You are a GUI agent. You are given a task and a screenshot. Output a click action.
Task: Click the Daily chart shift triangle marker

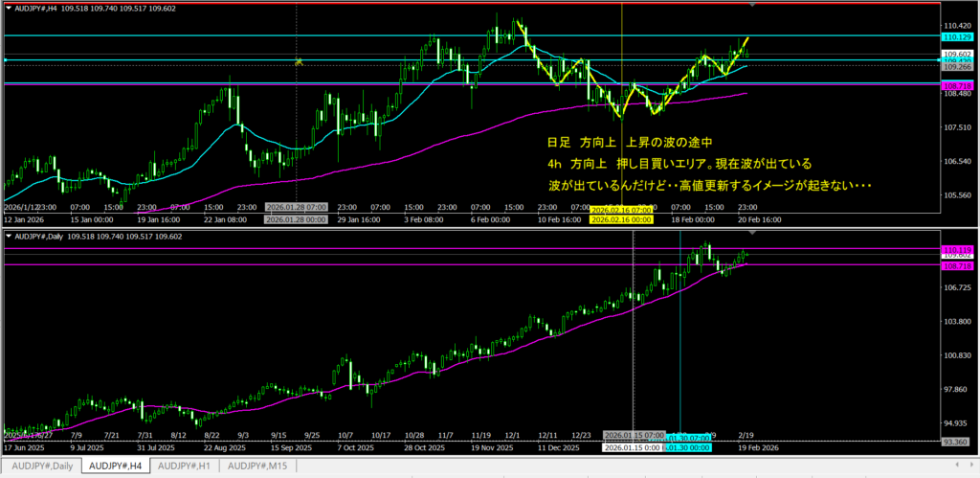tap(753, 234)
